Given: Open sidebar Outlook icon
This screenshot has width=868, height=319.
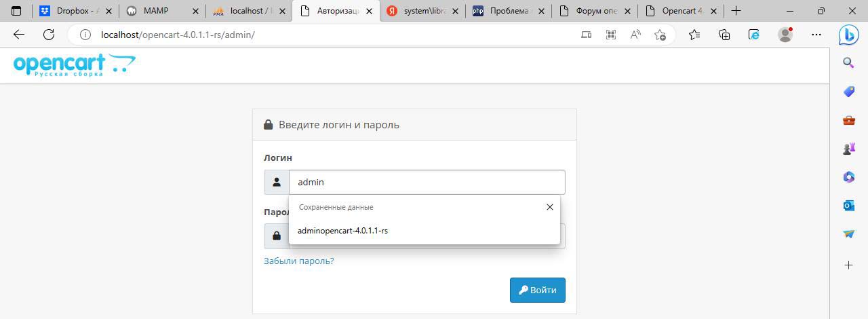Looking at the screenshot, I should point(848,205).
